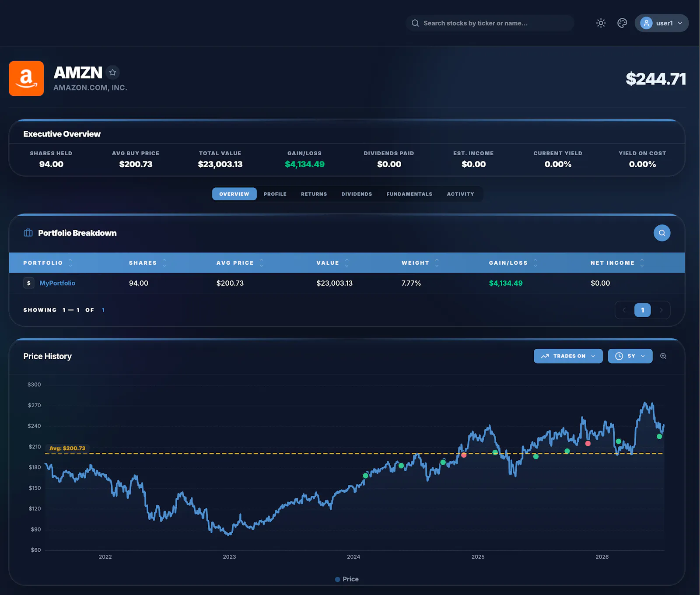
Task: Switch to the Overview tab
Action: 234,194
